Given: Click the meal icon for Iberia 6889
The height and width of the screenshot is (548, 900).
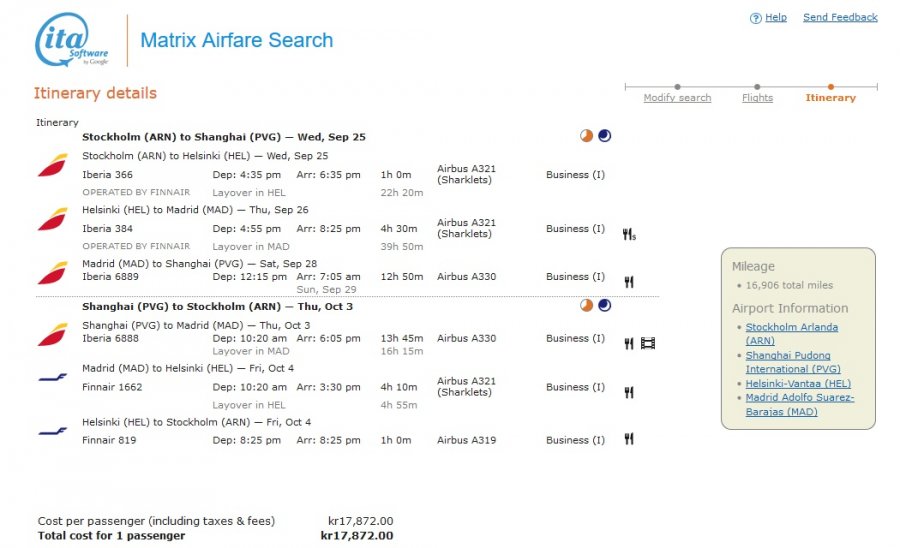Looking at the screenshot, I should tap(629, 282).
